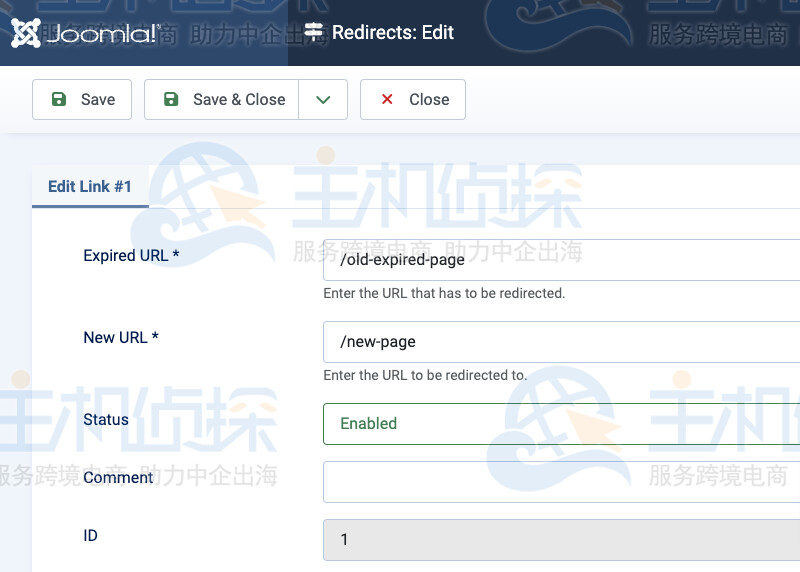Click the red X icon on Close
Screen dimensions: 800x572
387,99
